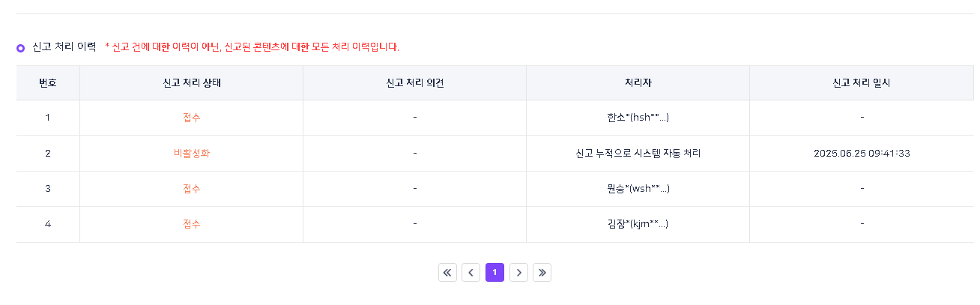The width and height of the screenshot is (980, 305).
Task: Select the 신고 처리 의견 column header
Action: click(x=414, y=82)
